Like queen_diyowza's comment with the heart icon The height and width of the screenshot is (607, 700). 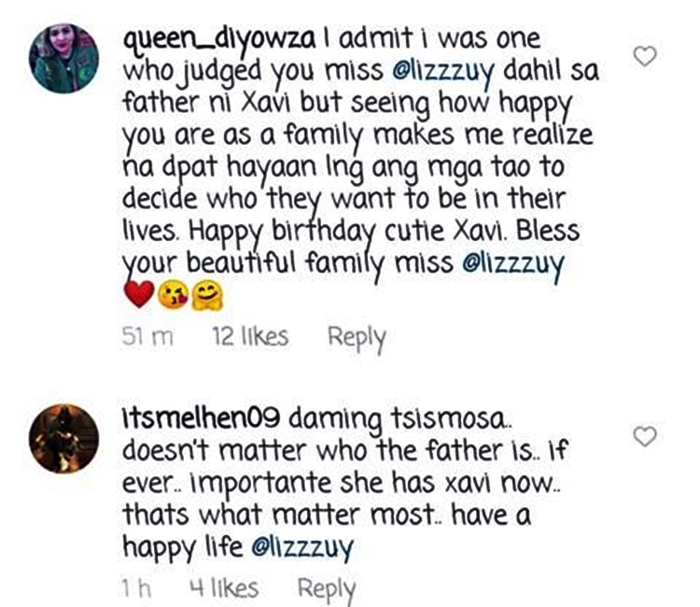click(645, 56)
